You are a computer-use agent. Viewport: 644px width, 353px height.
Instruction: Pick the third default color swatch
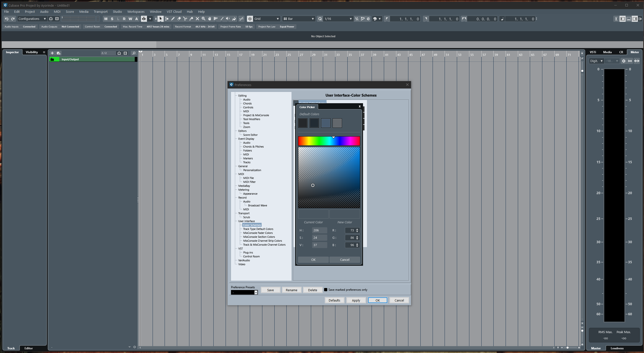326,123
